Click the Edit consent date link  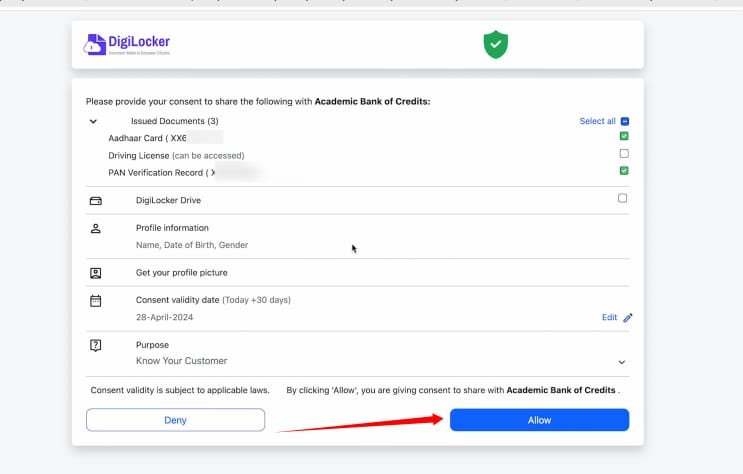click(x=609, y=317)
